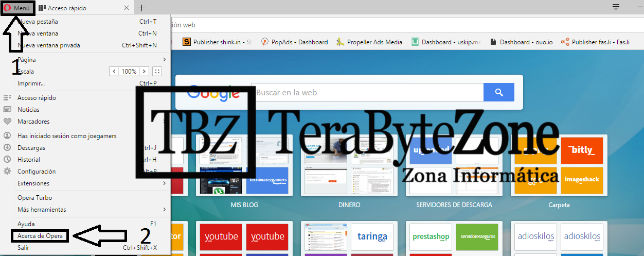Click the PopAds bookmark favicon
Image resolution: width=644 pixels, height=256 pixels.
coord(265,42)
